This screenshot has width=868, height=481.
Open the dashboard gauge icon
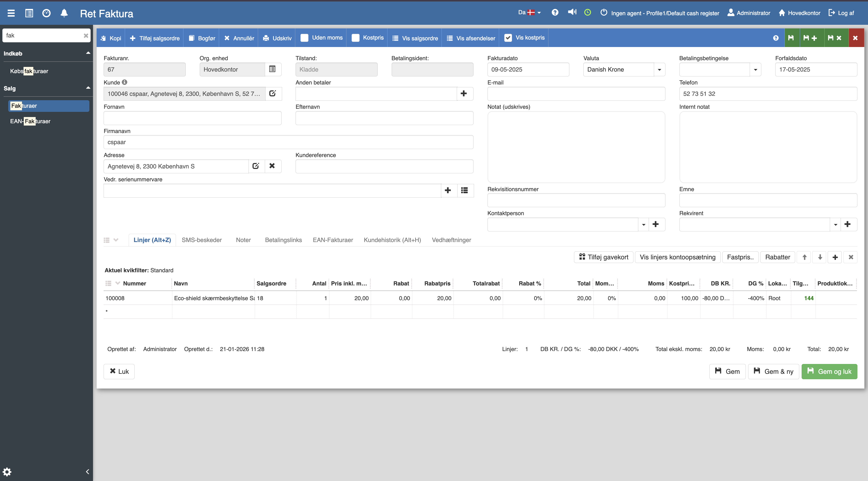tap(47, 13)
